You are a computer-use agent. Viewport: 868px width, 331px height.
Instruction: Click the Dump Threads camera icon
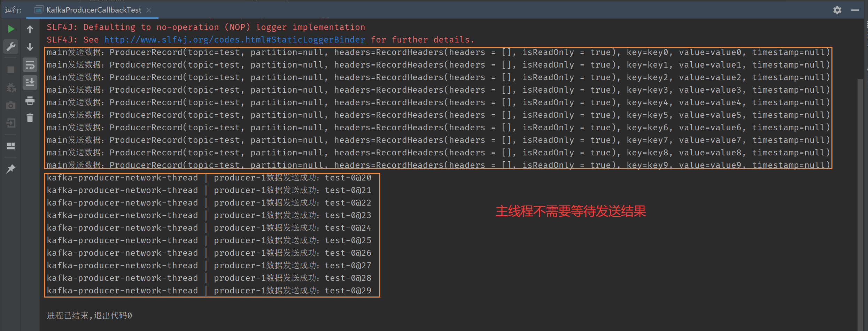click(x=11, y=105)
